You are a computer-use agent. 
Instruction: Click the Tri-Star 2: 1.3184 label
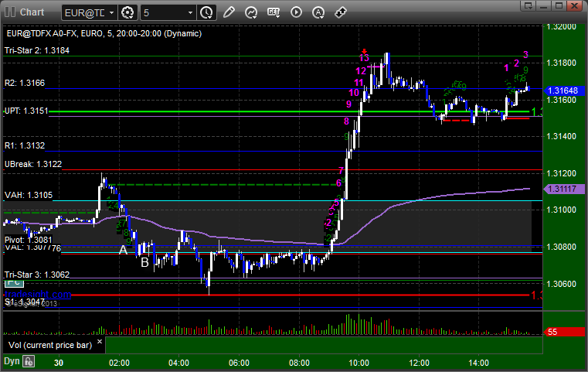[37, 50]
